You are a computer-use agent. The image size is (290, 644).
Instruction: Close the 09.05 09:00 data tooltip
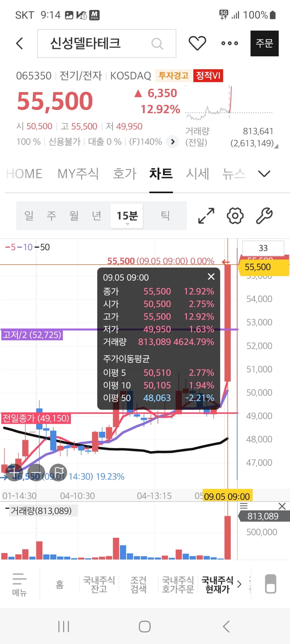tap(211, 277)
